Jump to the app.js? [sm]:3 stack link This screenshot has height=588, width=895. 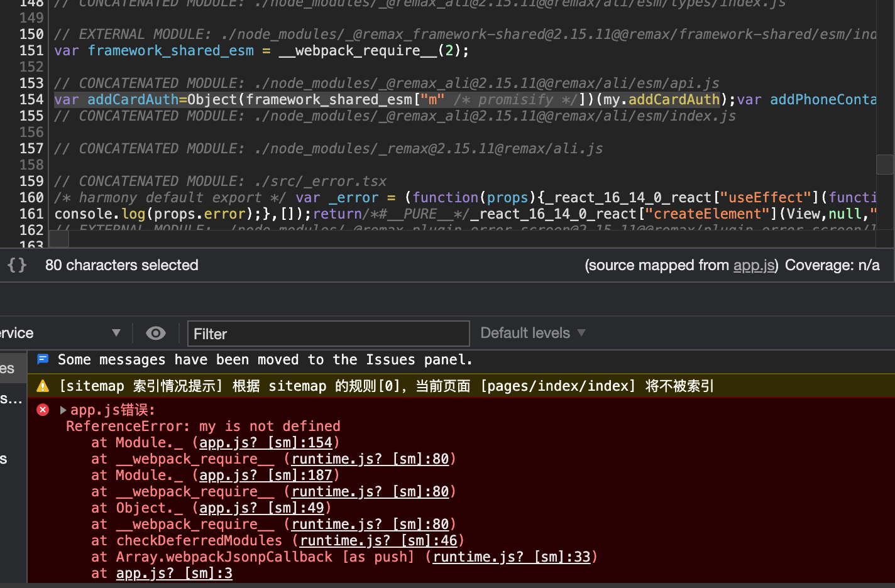[x=174, y=573]
